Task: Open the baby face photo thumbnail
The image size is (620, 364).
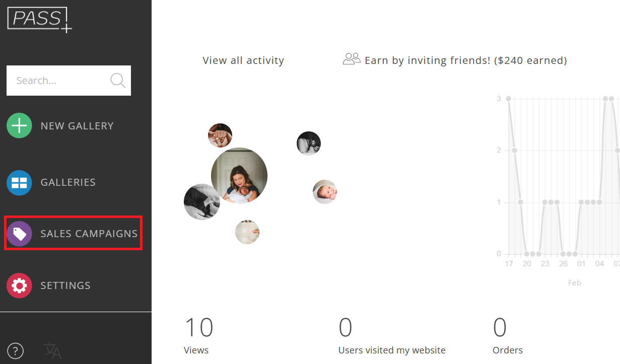Action: pos(325,192)
